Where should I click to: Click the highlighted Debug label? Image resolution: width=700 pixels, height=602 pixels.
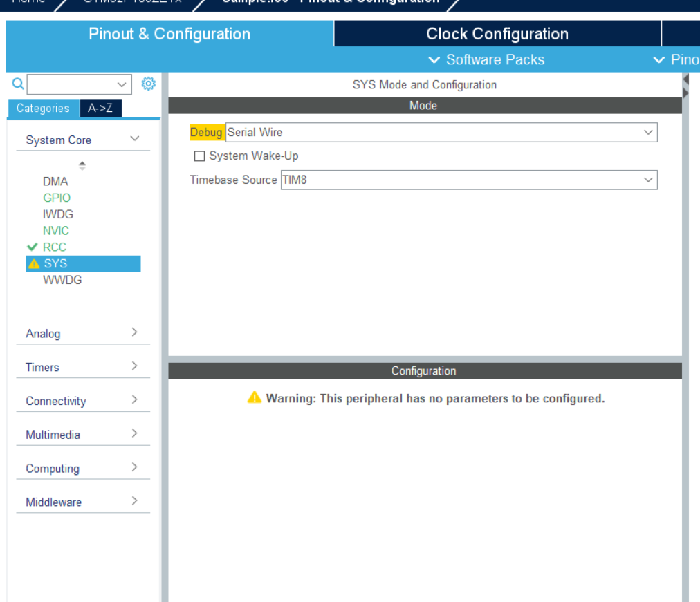[x=206, y=133]
